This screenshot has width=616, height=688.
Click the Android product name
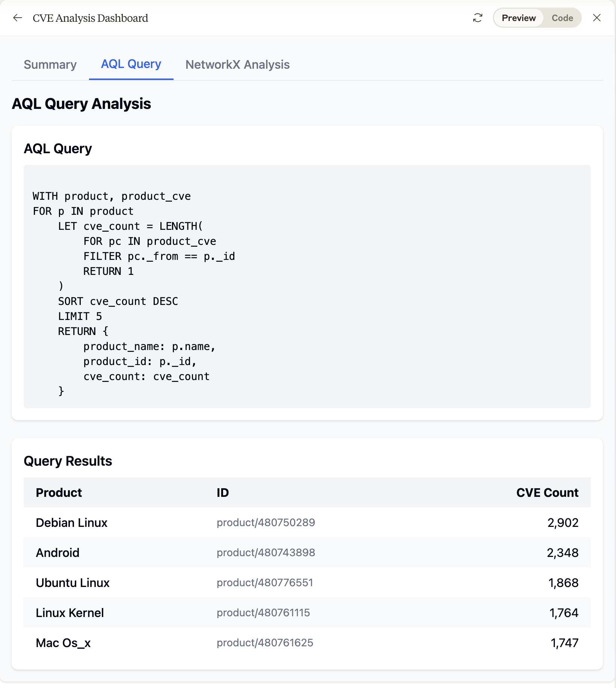click(x=57, y=552)
